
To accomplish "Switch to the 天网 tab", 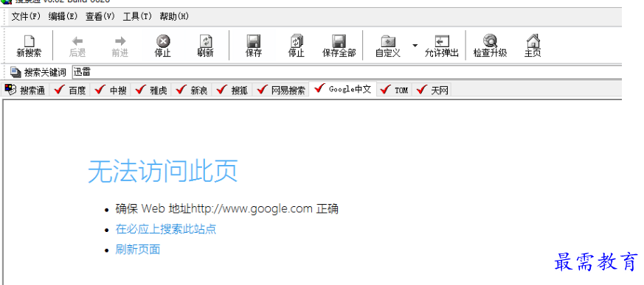I will [x=432, y=90].
